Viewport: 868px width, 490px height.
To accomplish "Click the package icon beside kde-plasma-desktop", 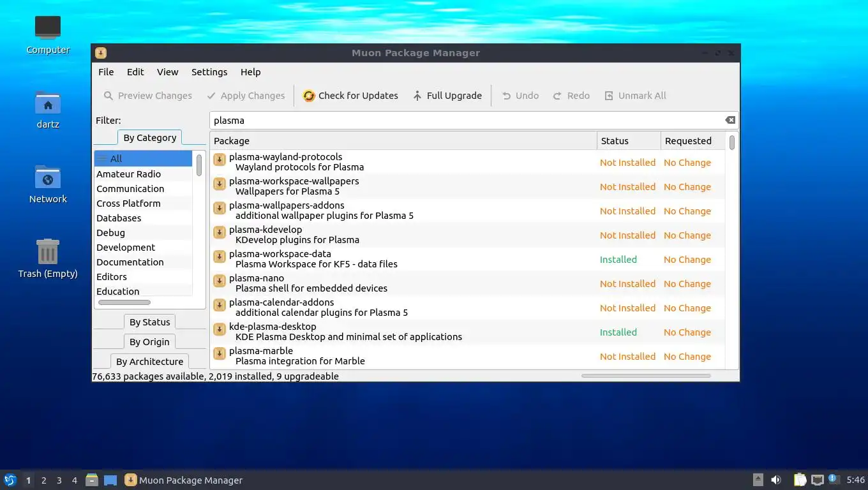I will [220, 329].
